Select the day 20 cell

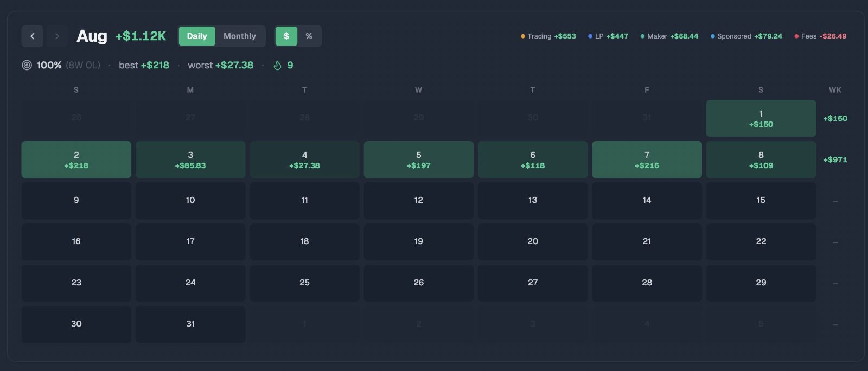[533, 242]
